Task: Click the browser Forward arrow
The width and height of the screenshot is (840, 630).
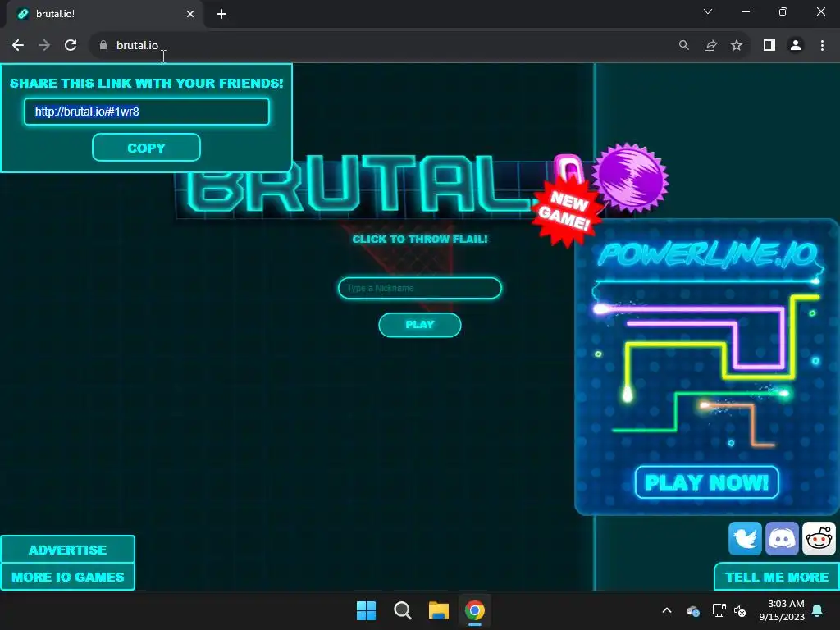Action: 44,46
